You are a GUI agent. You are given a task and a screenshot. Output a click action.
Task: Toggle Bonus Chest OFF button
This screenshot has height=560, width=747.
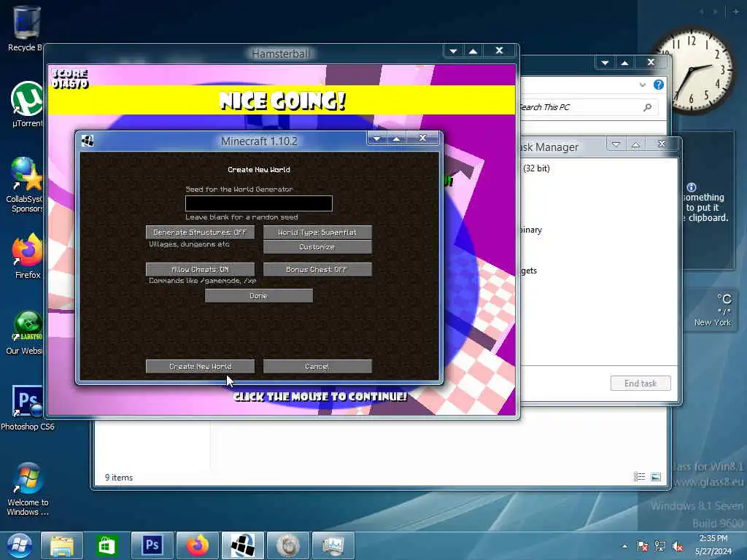(317, 270)
